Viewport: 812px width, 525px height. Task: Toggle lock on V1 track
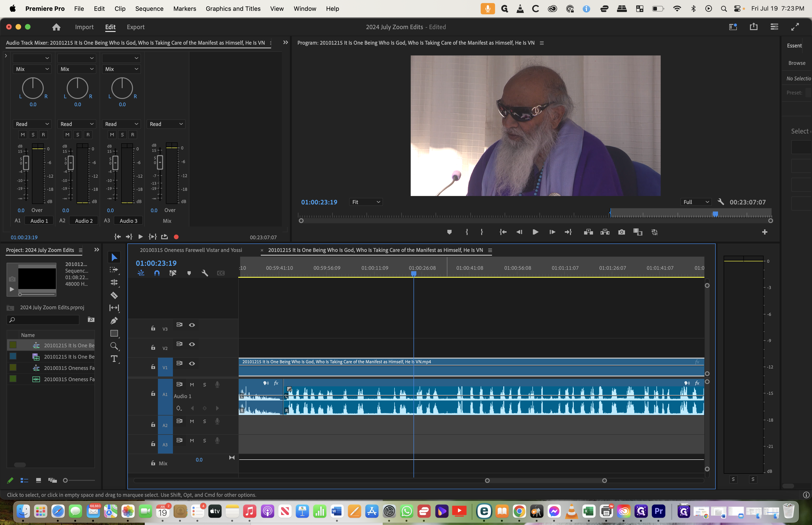click(153, 367)
